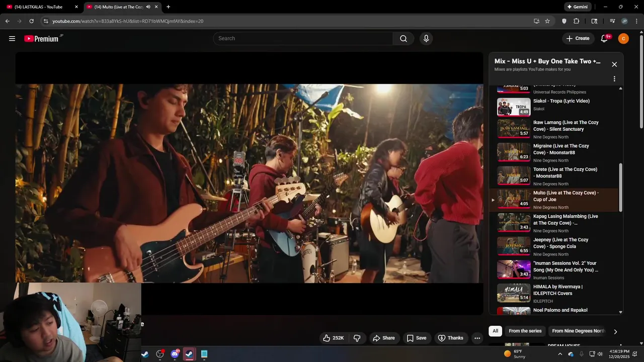Open the Extensions puzzle menu
The height and width of the screenshot is (362, 644).
[577, 21]
